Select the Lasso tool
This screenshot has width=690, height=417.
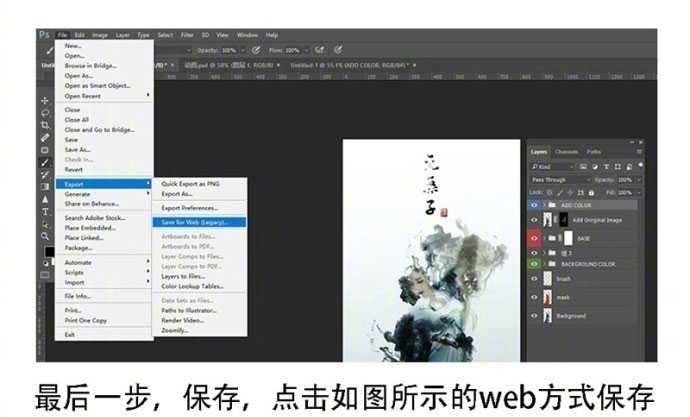(x=45, y=113)
